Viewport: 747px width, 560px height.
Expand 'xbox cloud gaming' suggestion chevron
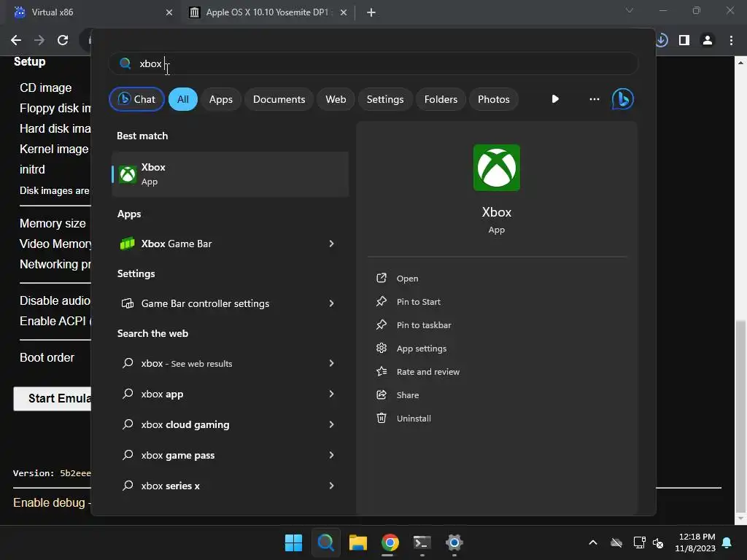point(332,424)
